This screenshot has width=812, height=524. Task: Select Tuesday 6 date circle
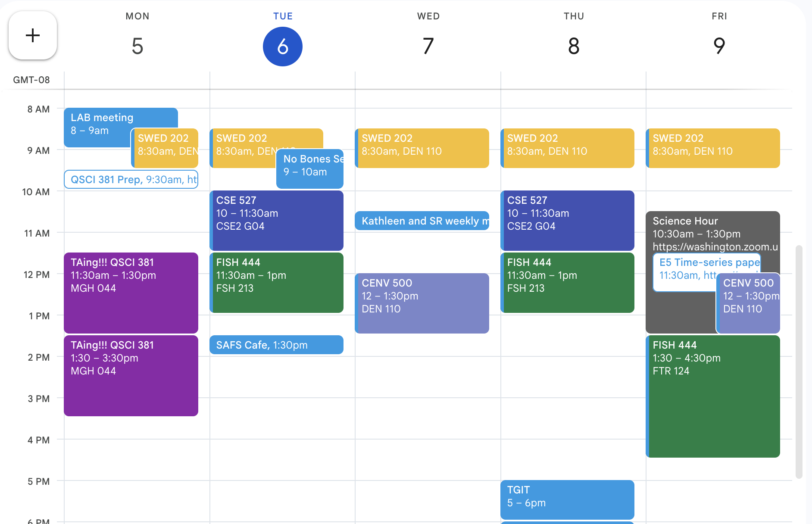(x=282, y=47)
